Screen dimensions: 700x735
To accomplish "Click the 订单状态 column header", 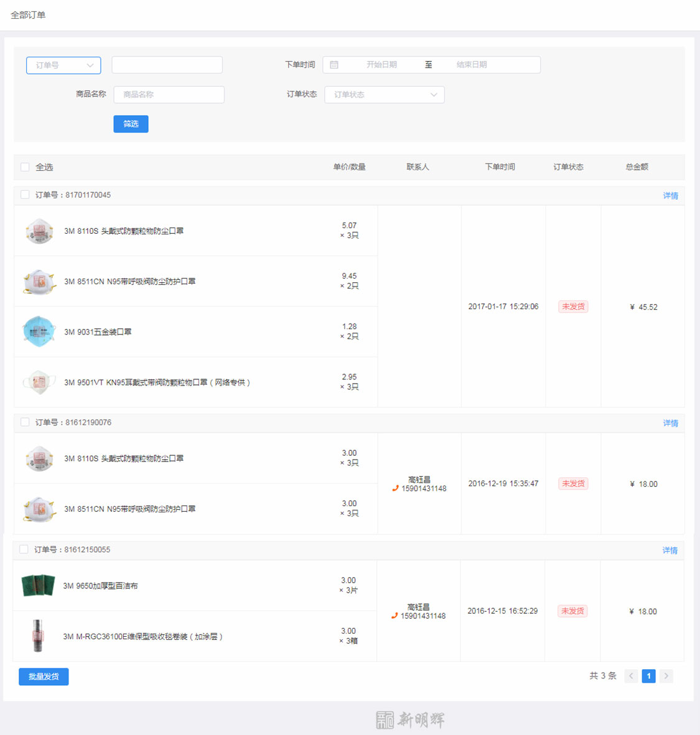I will coord(569,167).
